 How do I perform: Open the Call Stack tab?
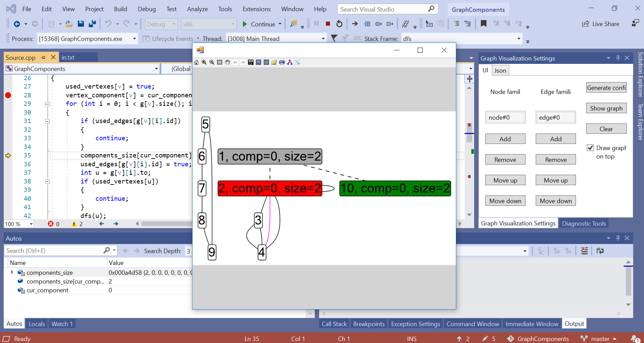point(334,324)
